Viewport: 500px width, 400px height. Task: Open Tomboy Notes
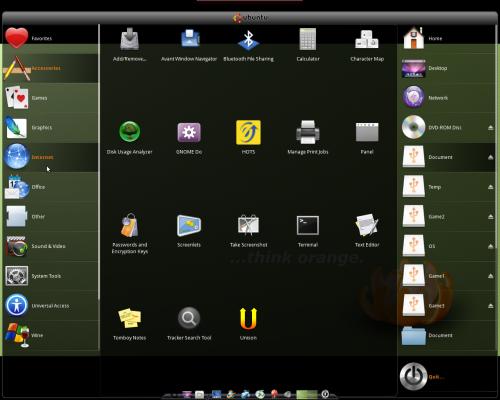click(129, 324)
